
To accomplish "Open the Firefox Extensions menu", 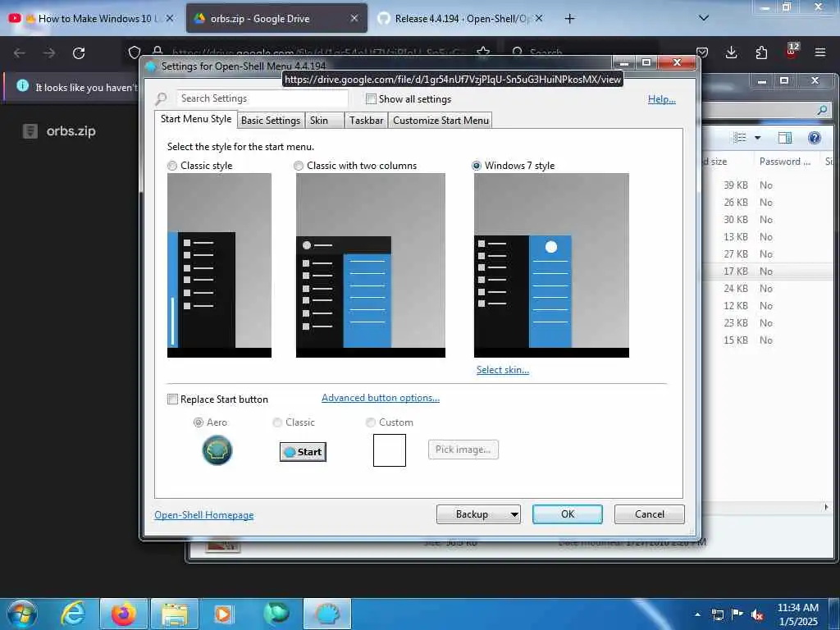I will 761,52.
